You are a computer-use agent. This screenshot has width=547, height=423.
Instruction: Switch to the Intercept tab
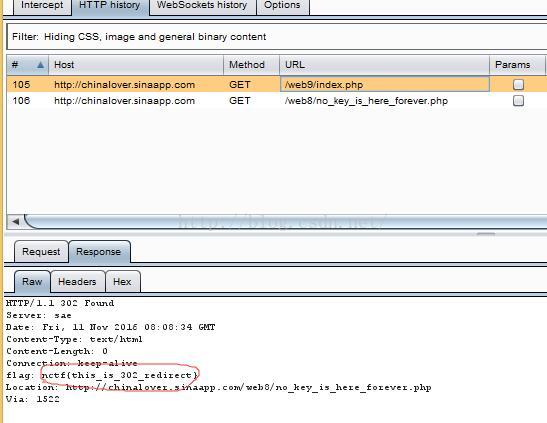tap(42, 6)
